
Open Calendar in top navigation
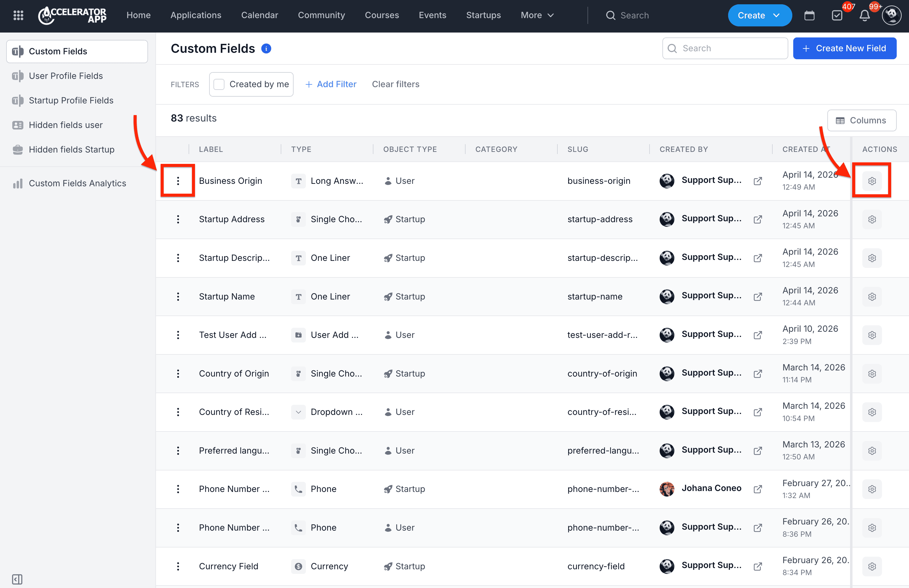pyautogui.click(x=259, y=15)
